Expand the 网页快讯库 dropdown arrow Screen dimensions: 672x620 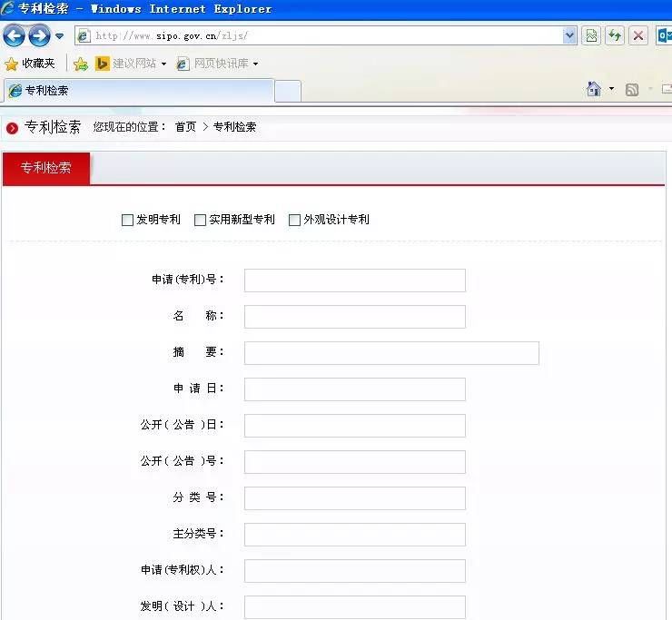[255, 64]
